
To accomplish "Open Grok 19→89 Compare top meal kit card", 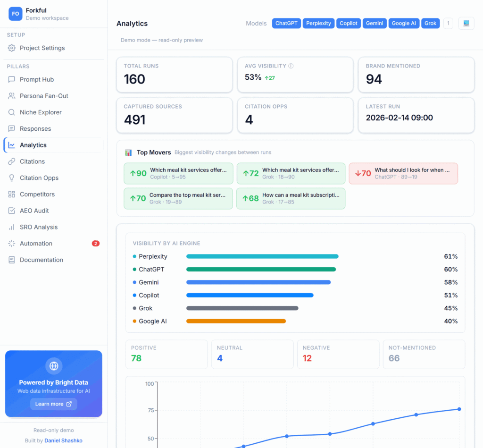I will (x=178, y=199).
